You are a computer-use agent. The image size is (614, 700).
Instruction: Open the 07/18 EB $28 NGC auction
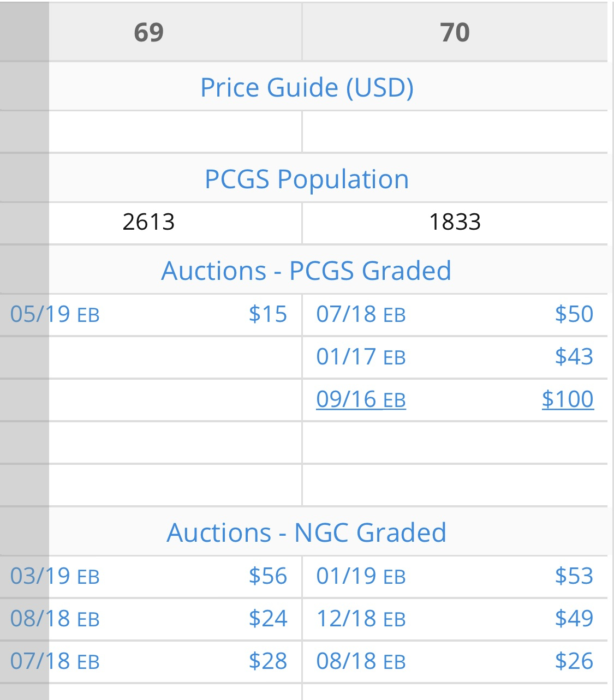pos(148,662)
